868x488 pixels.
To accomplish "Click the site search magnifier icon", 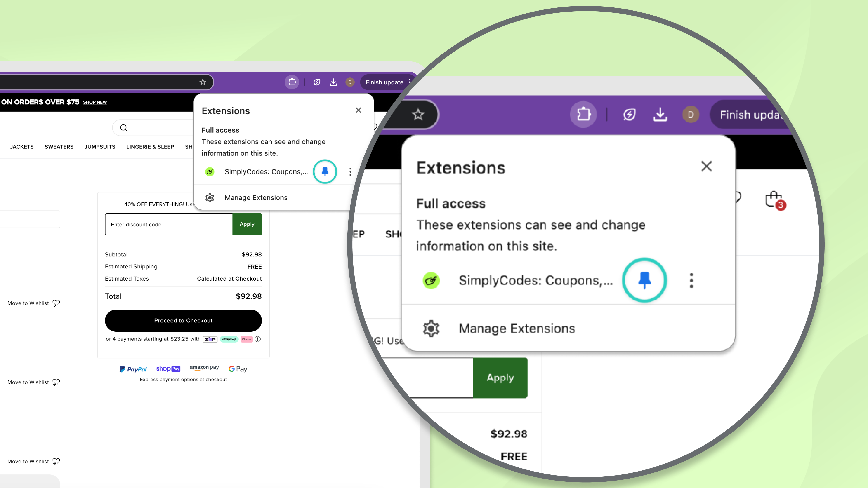I will click(124, 128).
